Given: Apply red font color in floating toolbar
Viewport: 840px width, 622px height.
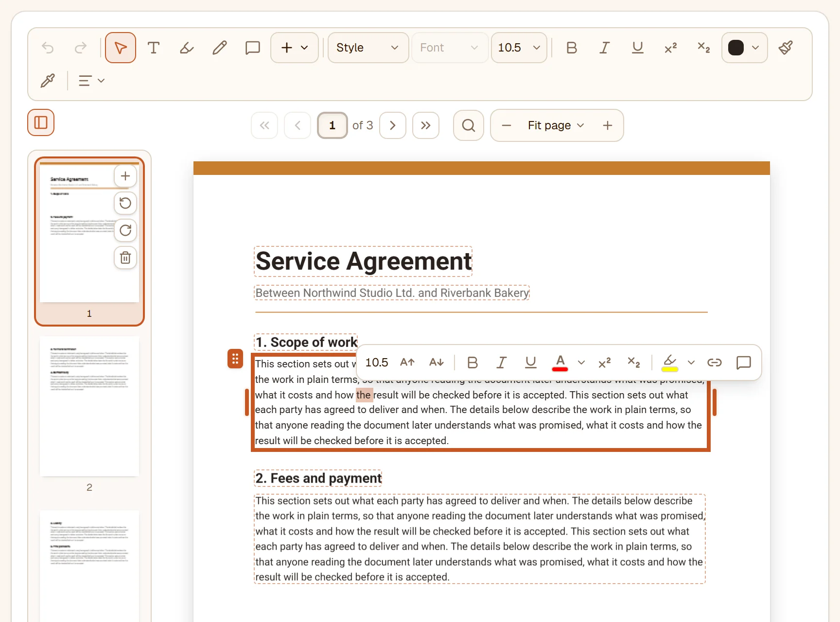Looking at the screenshot, I should pyautogui.click(x=560, y=363).
